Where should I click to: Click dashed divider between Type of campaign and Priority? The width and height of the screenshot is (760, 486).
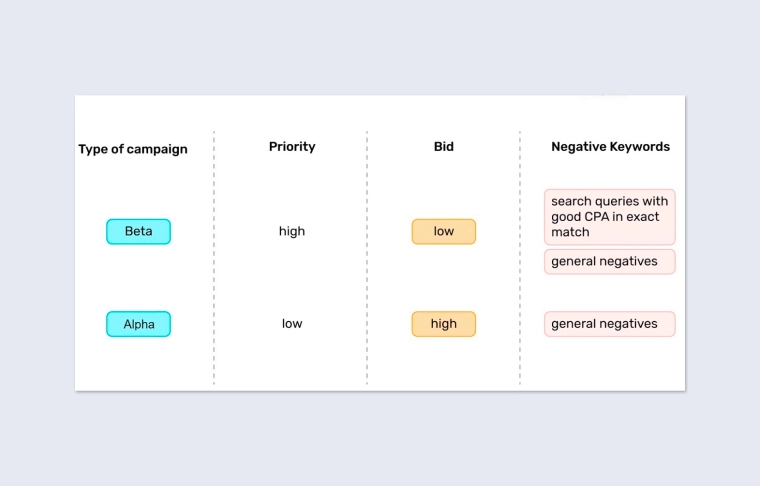point(214,260)
